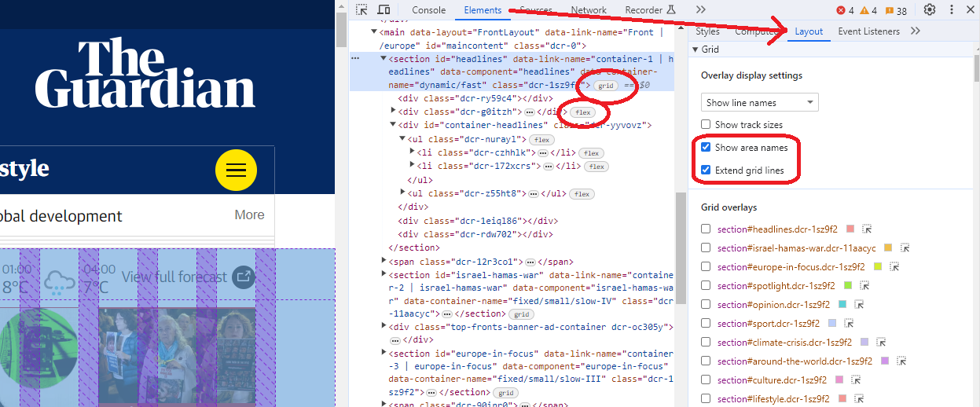Viewport: 980px width, 407px height.
Task: Collapse the Grid section in Layout pane
Action: tap(695, 49)
